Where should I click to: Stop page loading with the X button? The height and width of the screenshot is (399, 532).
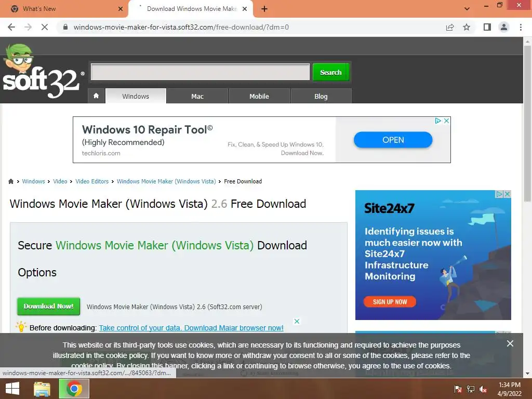pyautogui.click(x=45, y=27)
